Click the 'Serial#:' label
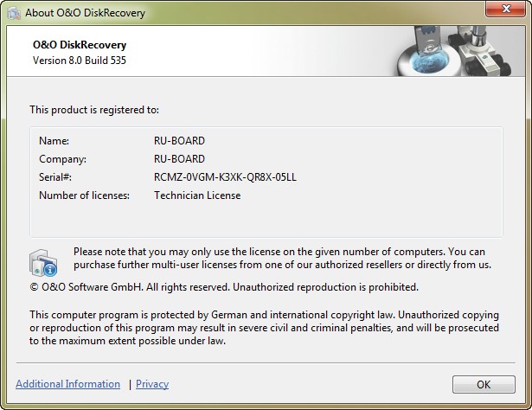Viewport: 532px width, 410px height. coord(55,177)
